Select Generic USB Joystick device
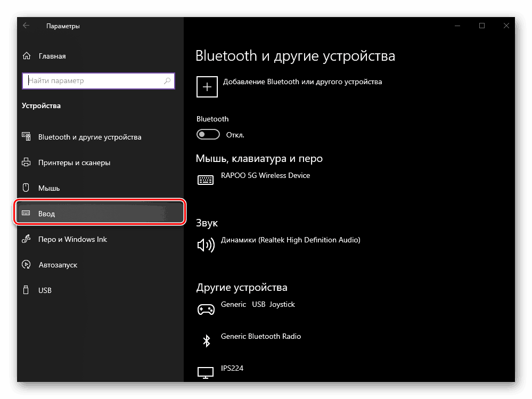This screenshot has height=399, width=532. [x=258, y=304]
